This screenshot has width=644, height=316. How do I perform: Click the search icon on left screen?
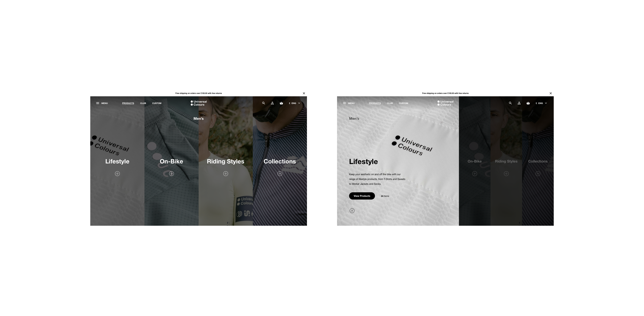263,103
